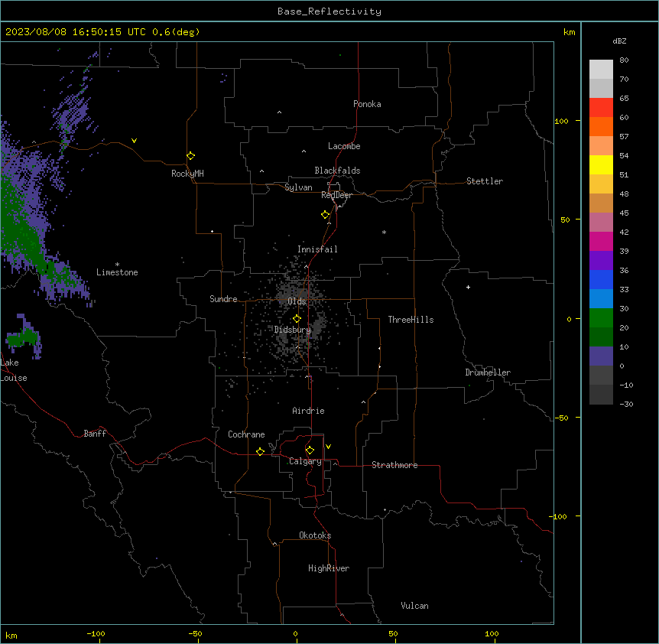Click the Stettler label
The width and height of the screenshot is (659, 644).
coord(485,181)
